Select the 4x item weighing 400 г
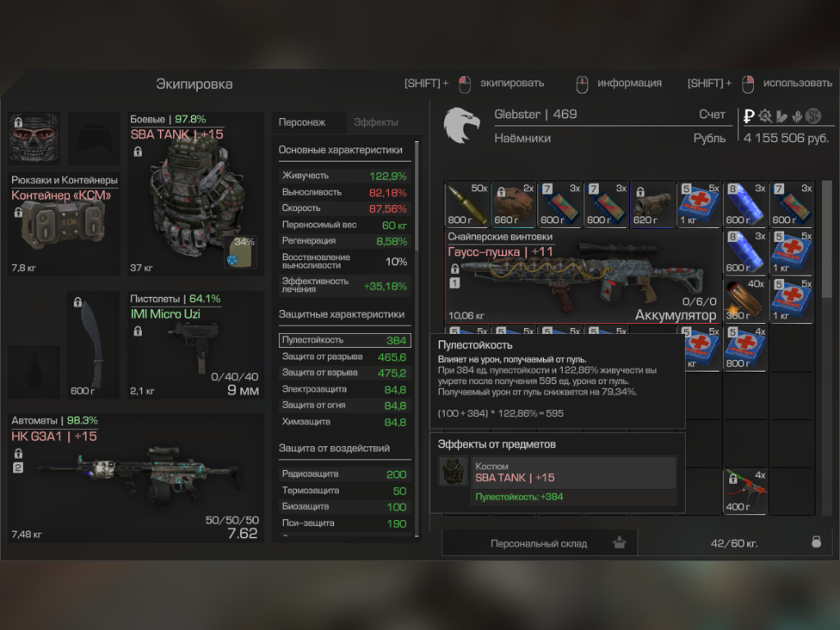 [x=745, y=491]
